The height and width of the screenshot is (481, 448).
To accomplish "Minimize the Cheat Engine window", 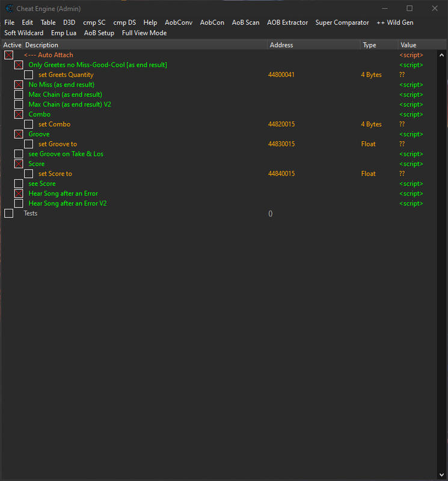I will 384,8.
